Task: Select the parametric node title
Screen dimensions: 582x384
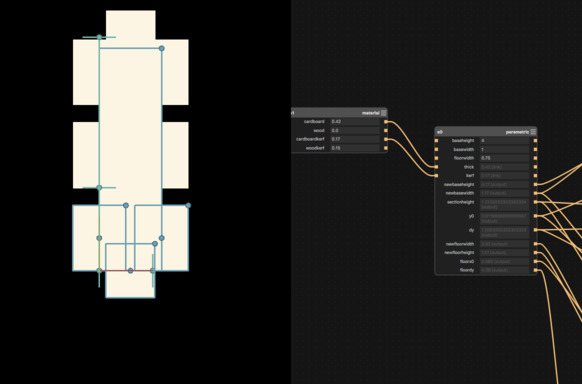Action: click(517, 132)
